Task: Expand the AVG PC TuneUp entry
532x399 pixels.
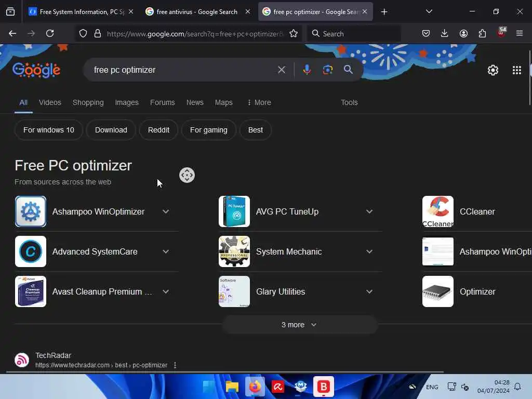Action: coord(369,212)
